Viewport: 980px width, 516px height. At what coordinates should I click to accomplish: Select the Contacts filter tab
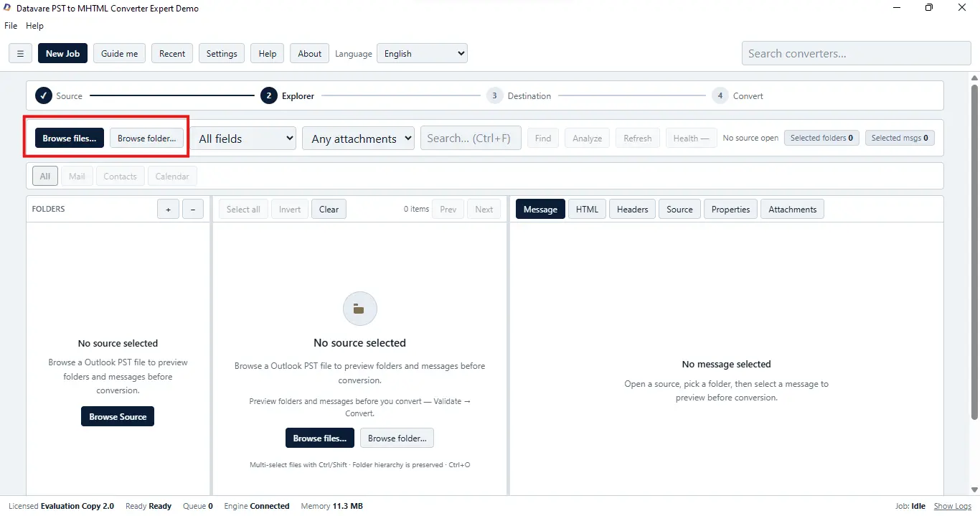point(120,176)
